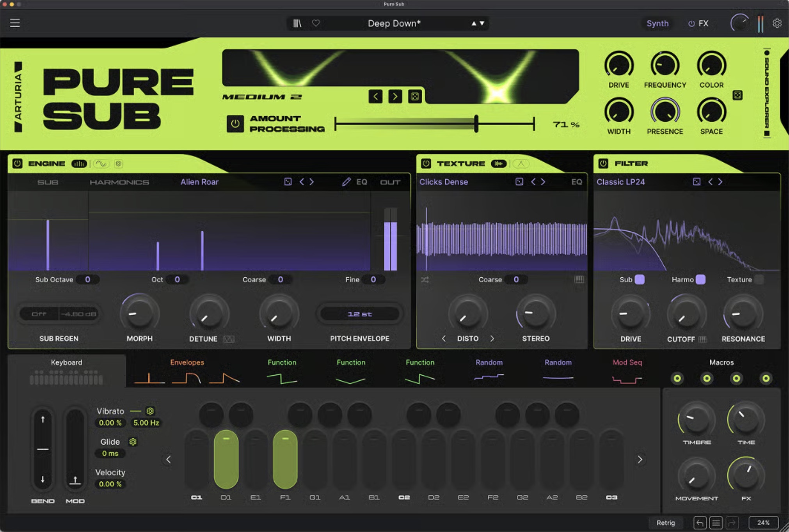Switch to the FX tab
This screenshot has width=789, height=532.
tap(698, 23)
